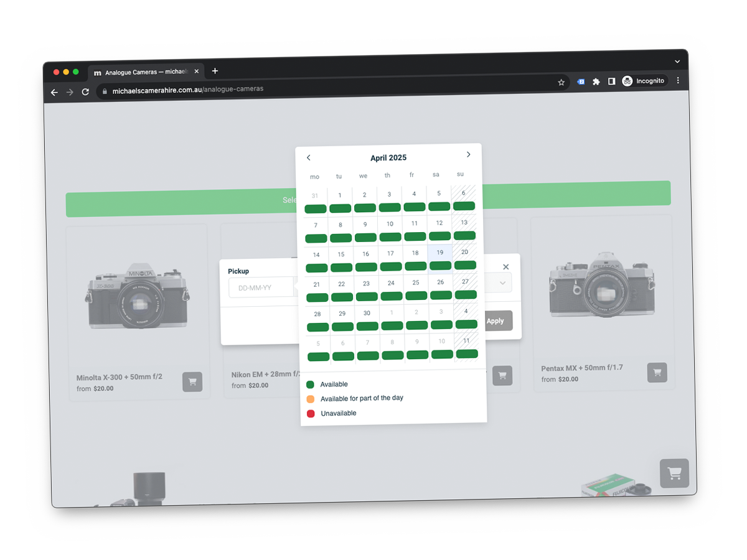
Task: Go to previous month with left chevron
Action: point(309,157)
